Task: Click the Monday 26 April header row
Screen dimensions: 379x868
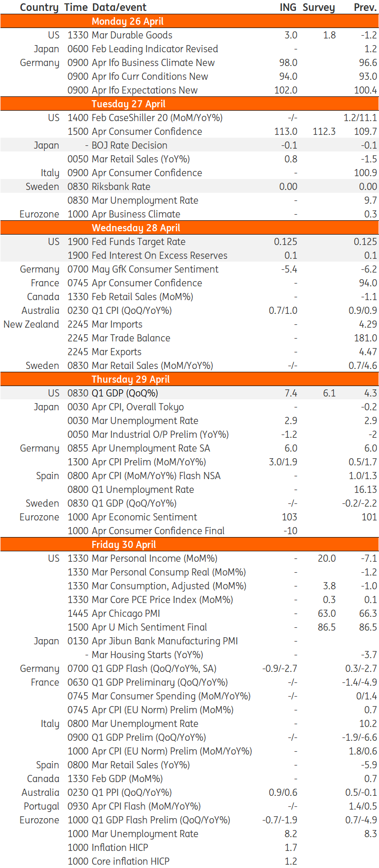Action: (189, 21)
